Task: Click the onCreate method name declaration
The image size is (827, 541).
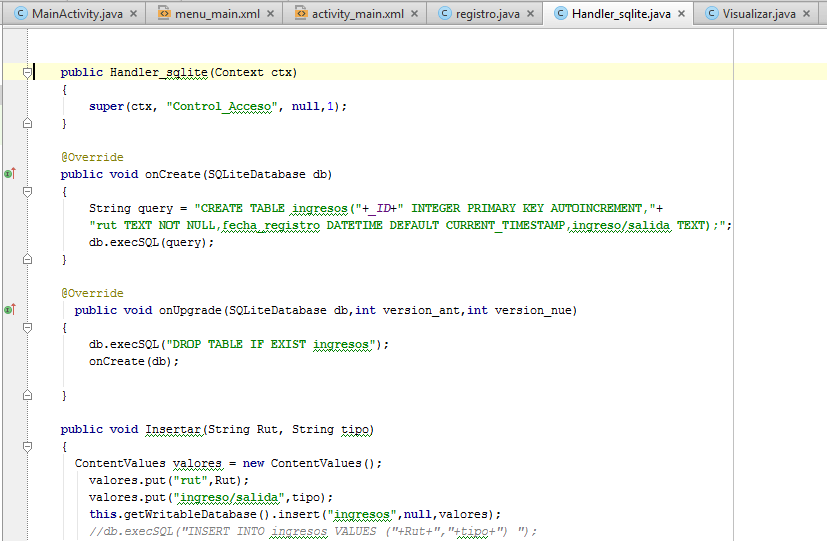Action: click(x=172, y=175)
